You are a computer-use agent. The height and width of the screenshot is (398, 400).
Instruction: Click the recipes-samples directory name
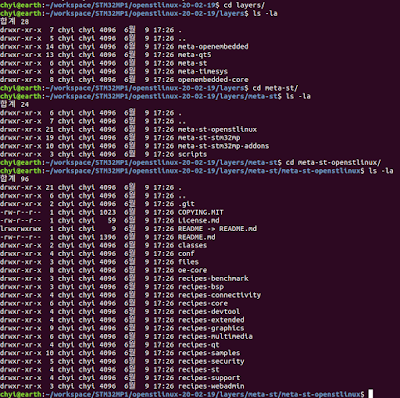(209, 353)
